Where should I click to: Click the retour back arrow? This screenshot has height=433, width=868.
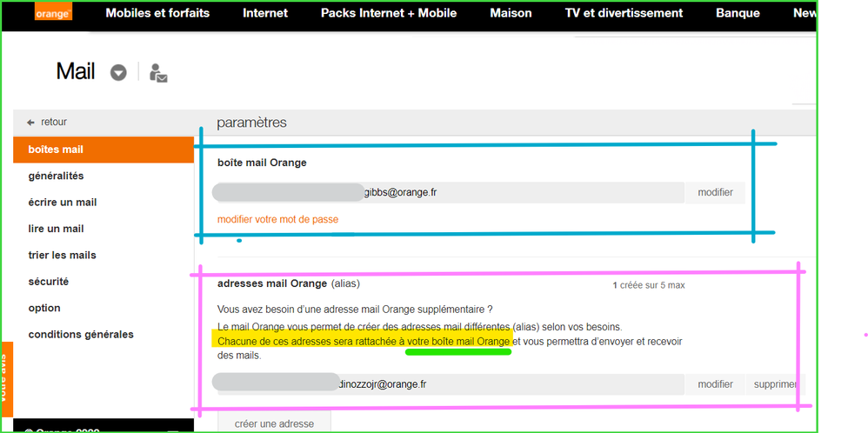pyautogui.click(x=31, y=123)
